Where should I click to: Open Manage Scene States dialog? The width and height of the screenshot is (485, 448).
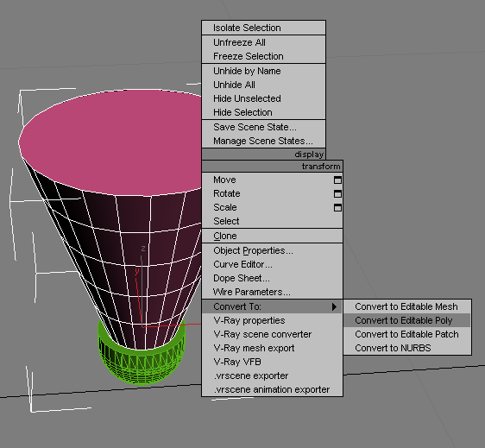pyautogui.click(x=263, y=141)
